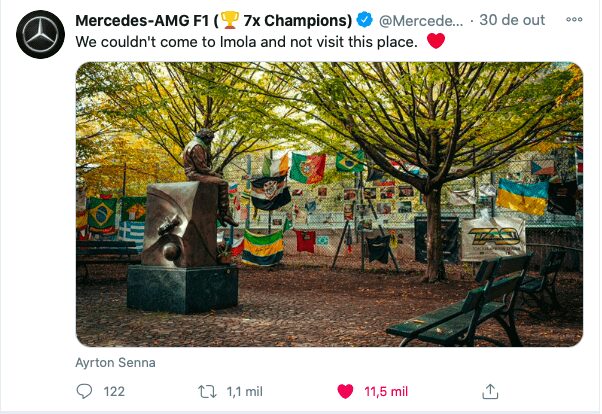Share the tweet with the upload arrow icon
Screen dimensions: 602x414
click(490, 391)
